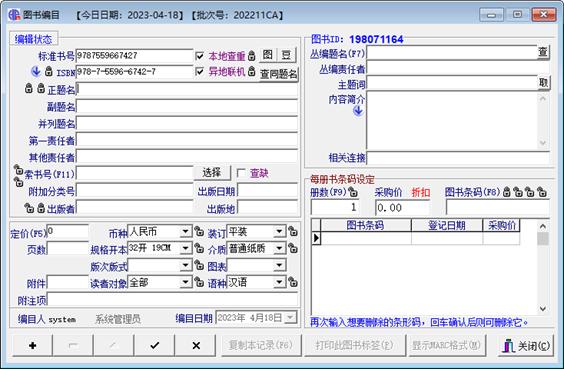Click scroll-down arrow of barcode table
This screenshot has width=564, height=369.
click(x=543, y=309)
